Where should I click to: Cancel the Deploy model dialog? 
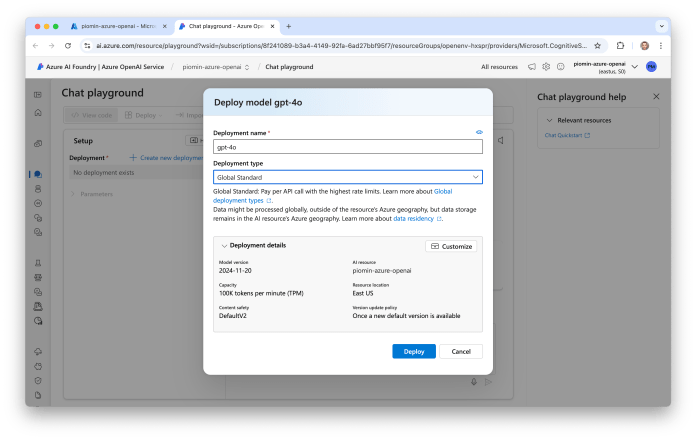[461, 351]
